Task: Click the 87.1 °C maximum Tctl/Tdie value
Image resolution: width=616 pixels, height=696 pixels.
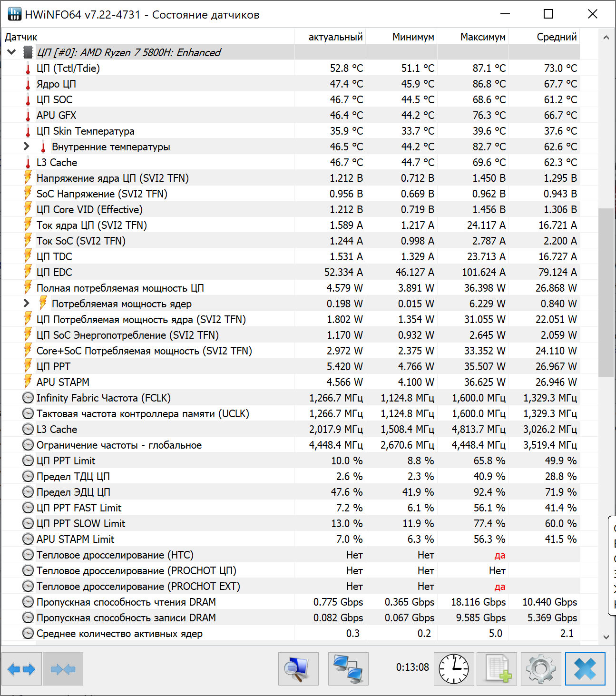Action: click(x=489, y=69)
